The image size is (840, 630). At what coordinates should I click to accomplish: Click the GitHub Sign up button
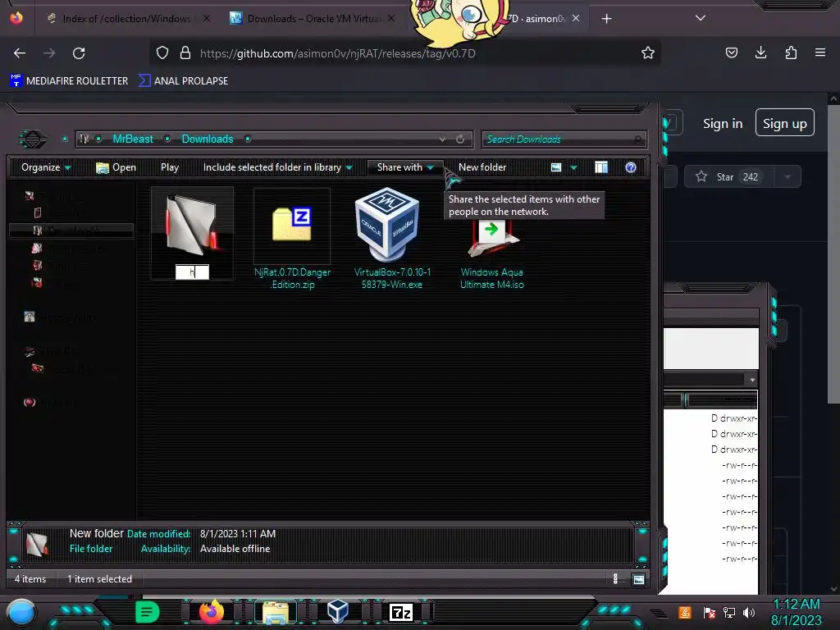pyautogui.click(x=785, y=123)
